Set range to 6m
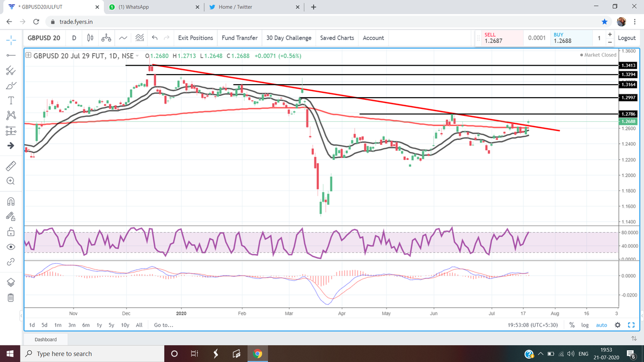 [x=85, y=325]
